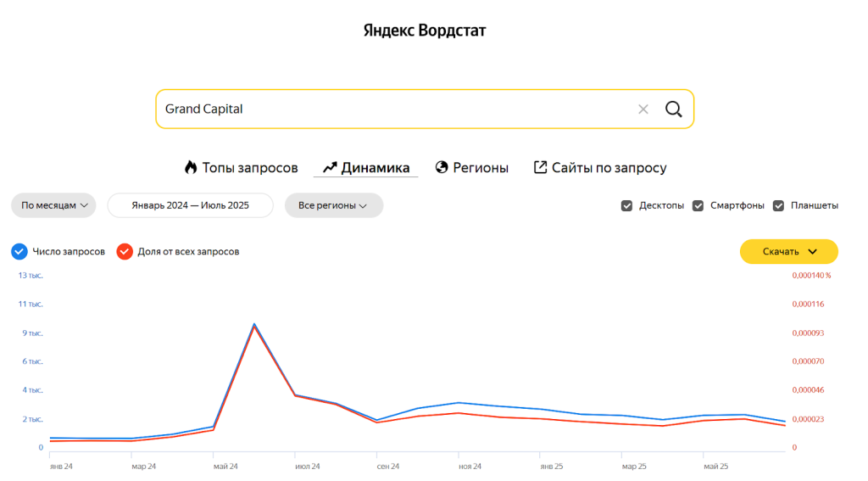Open the Сайты по запросу tab
The height and width of the screenshot is (481, 868).
609,168
